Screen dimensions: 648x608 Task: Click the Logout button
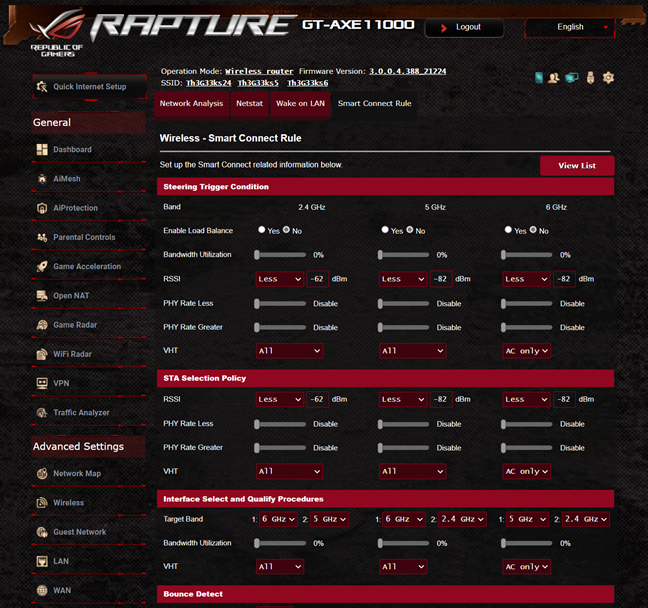464,28
